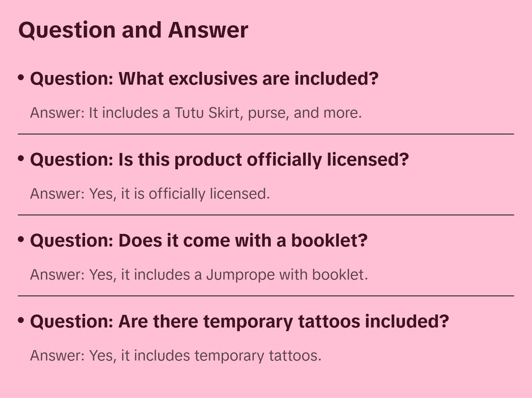532x398 pixels.
Task: Select the answer 'Yes, it is officially licensed.'
Action: pos(150,194)
